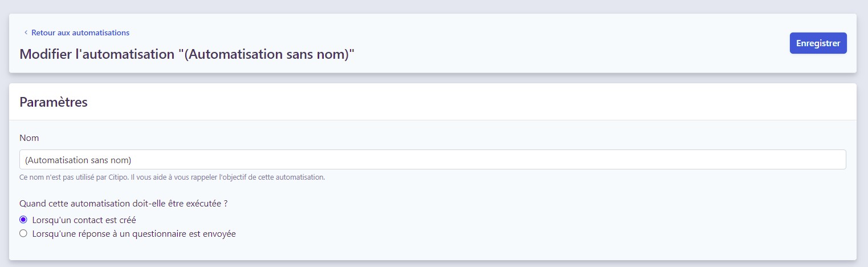
Task: Click the back chevron icon beside Retour
Action: point(26,33)
